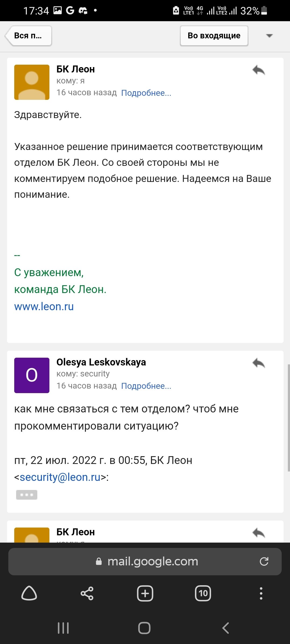This screenshot has width=290, height=644.
Task: Tap the Во входящие button
Action: 214,36
